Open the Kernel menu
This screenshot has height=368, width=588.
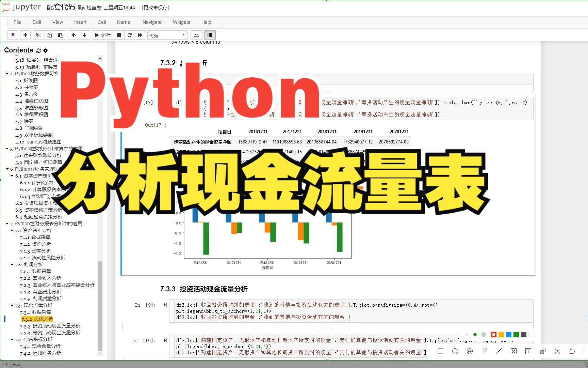[x=124, y=22]
